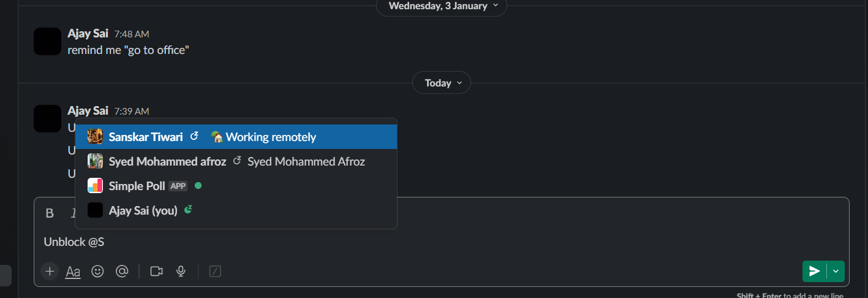Choose Syed Mohammed afroz from suggestions

tap(167, 162)
